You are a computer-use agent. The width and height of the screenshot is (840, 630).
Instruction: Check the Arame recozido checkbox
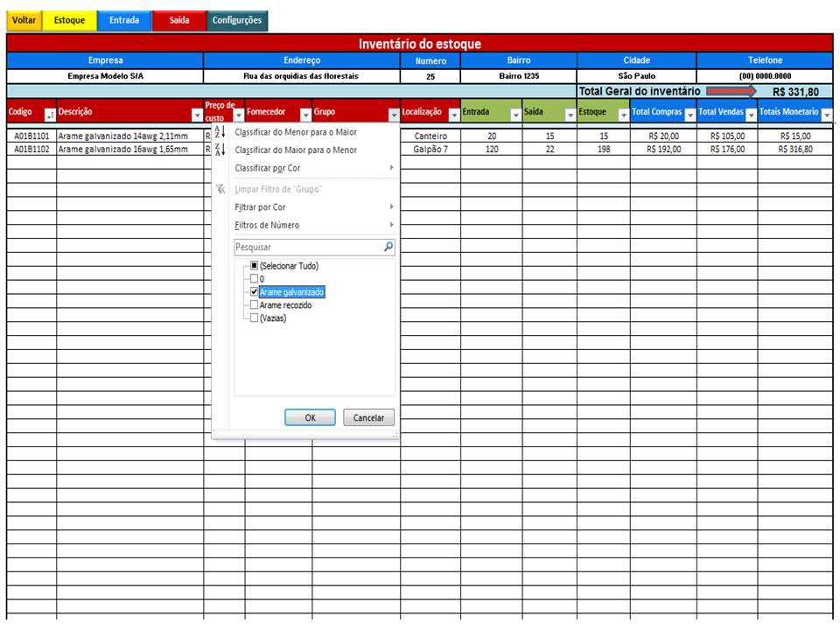tap(254, 305)
